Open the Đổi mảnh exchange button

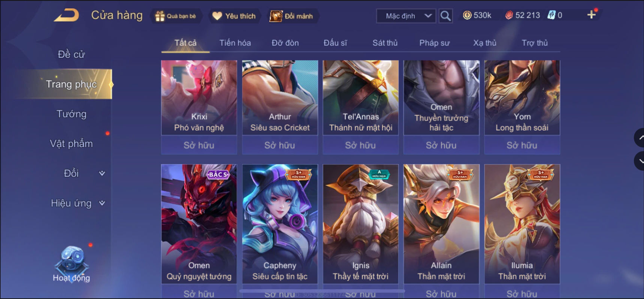click(x=292, y=16)
